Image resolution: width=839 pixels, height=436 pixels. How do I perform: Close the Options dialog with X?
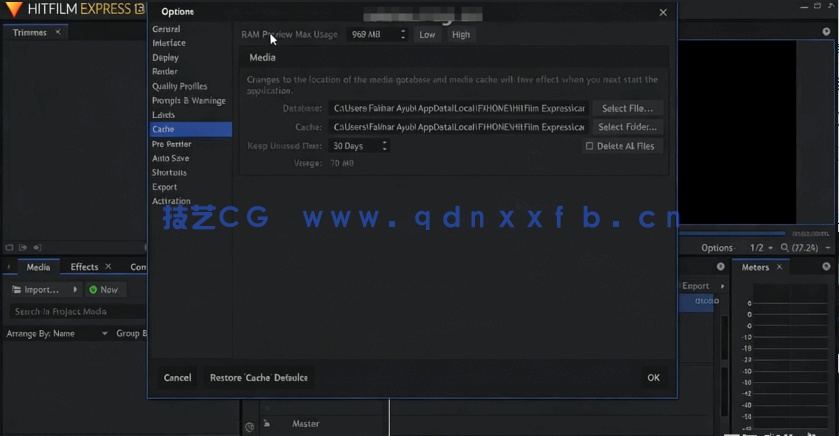tap(663, 12)
